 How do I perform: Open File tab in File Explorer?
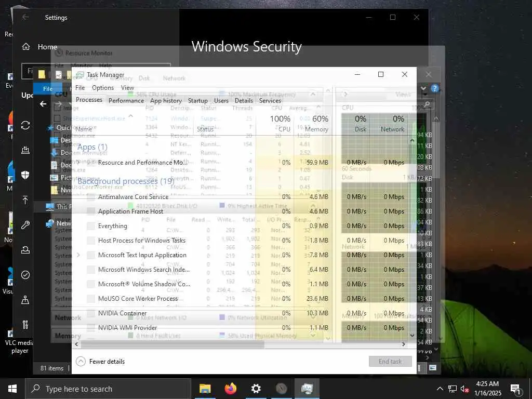coord(48,88)
